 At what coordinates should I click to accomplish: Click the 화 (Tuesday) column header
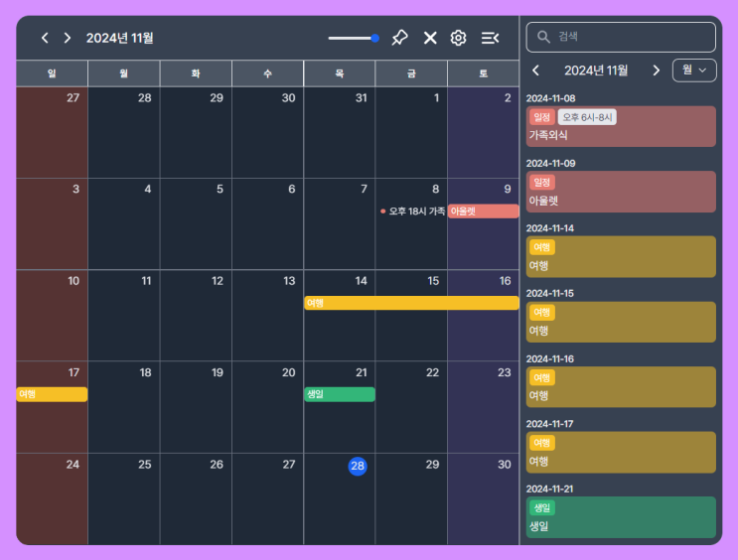click(196, 73)
